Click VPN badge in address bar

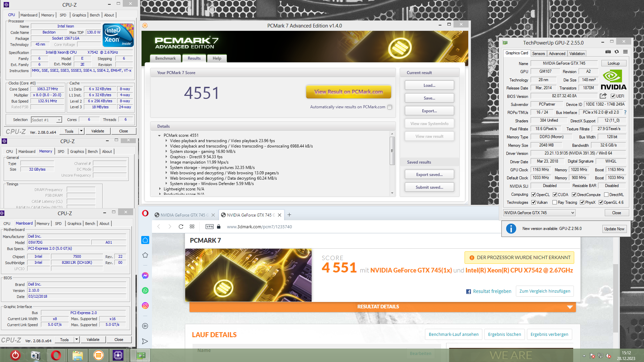point(210,227)
